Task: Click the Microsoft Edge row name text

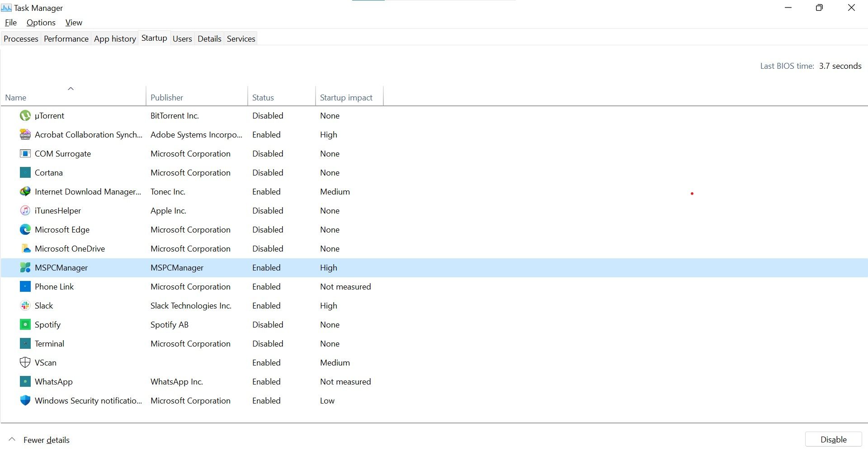Action: (62, 230)
